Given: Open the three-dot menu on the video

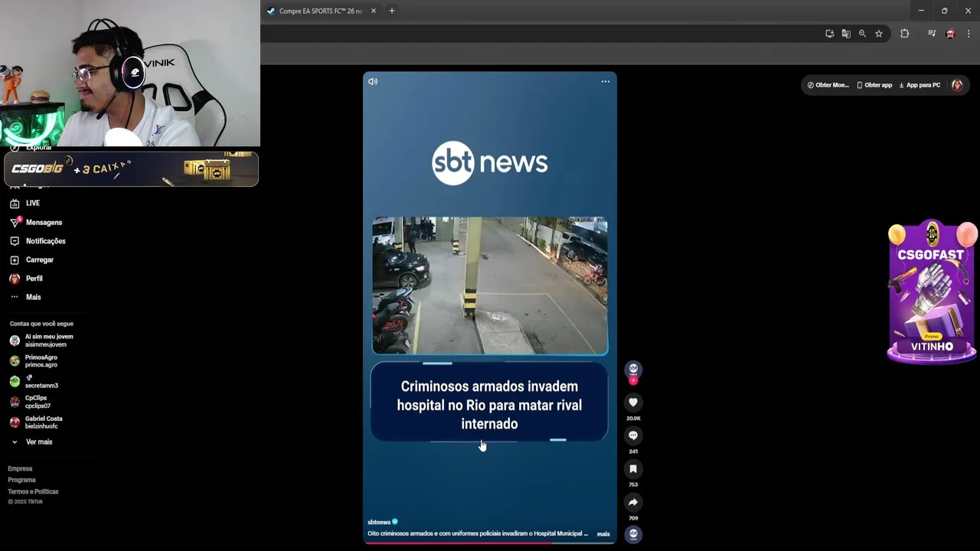Looking at the screenshot, I should pyautogui.click(x=606, y=81).
